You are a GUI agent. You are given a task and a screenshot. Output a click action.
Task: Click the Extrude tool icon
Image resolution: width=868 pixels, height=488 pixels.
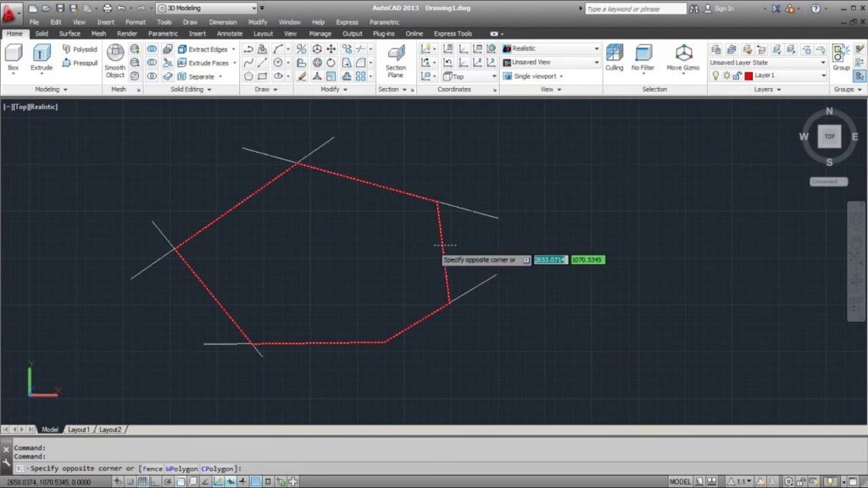[42, 58]
